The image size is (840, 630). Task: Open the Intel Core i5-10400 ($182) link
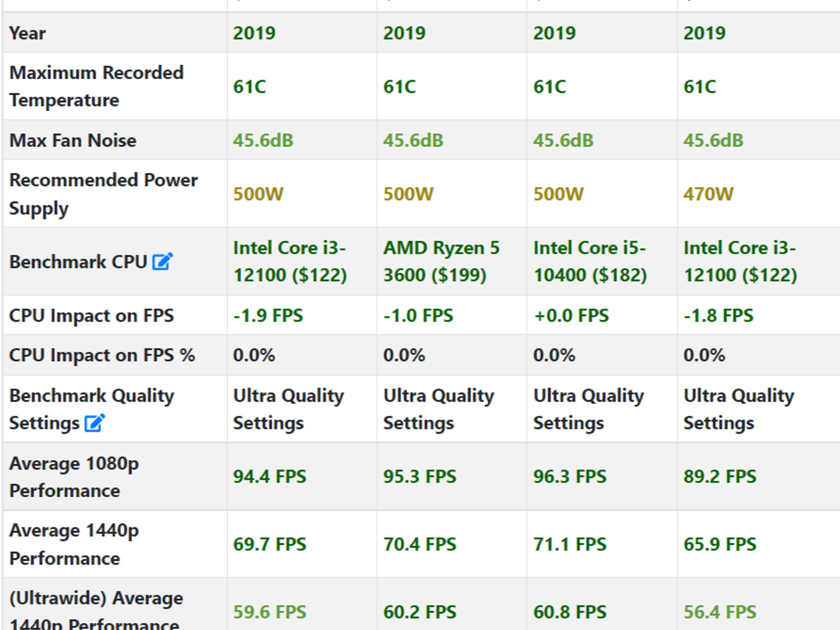(590, 261)
